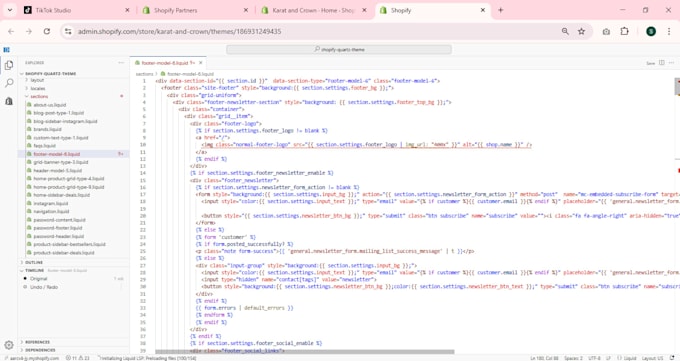Open home-sidebar-deals.liquid file
680x361 pixels.
pos(61,195)
